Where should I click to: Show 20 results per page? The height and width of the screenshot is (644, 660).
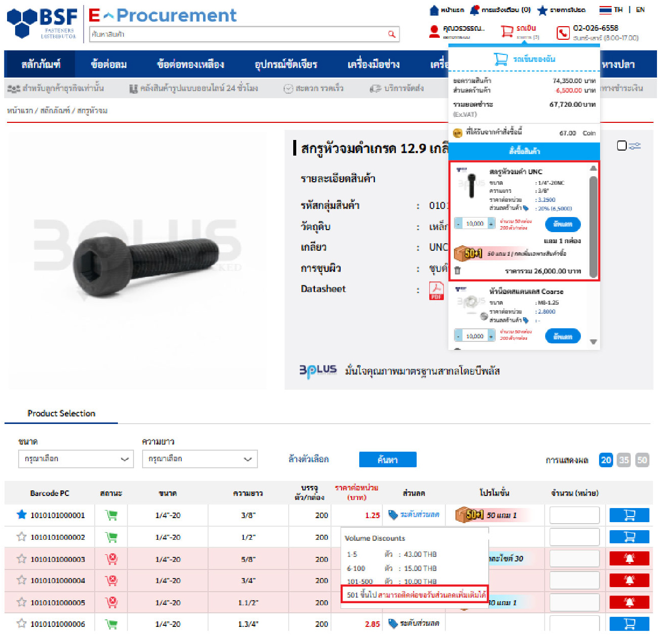(x=606, y=460)
